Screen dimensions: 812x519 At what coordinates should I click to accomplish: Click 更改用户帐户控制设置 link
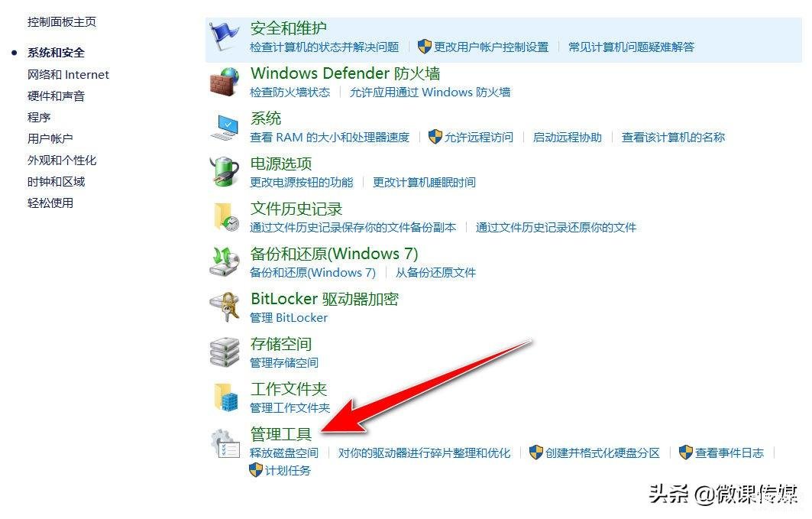tap(491, 47)
